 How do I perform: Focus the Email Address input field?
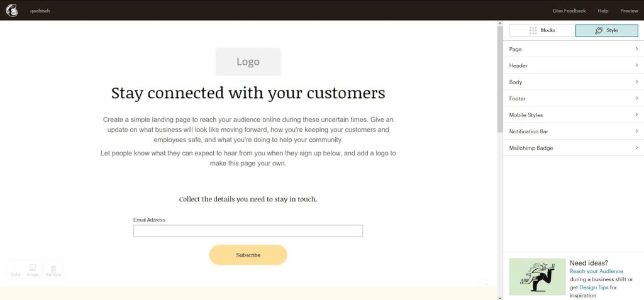[x=248, y=231]
